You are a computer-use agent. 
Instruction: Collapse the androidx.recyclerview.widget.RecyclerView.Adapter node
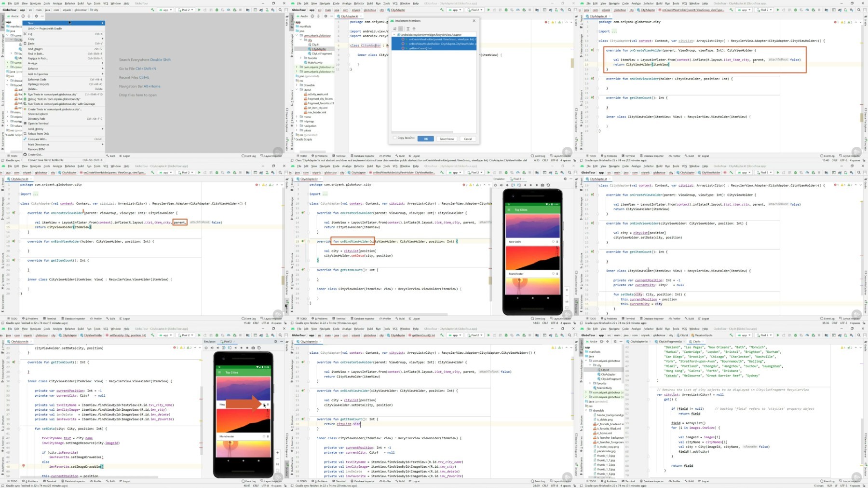[394, 35]
